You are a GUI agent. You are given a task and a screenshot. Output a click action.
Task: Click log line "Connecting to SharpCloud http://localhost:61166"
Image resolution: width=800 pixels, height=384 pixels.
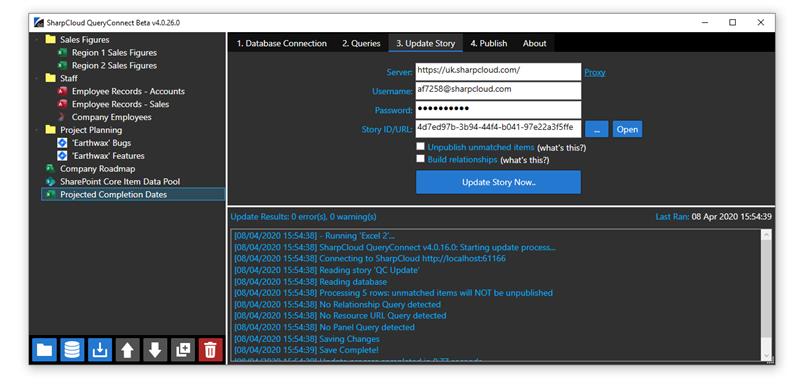tap(369, 259)
